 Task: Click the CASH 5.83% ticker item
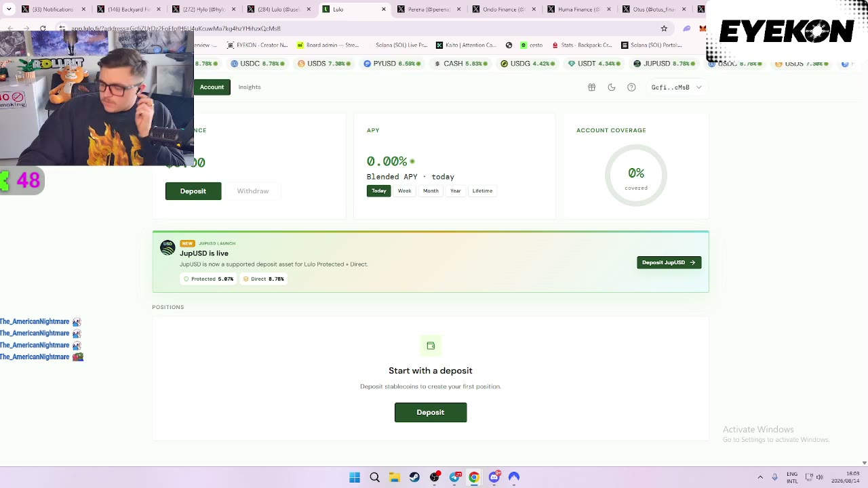tap(462, 64)
